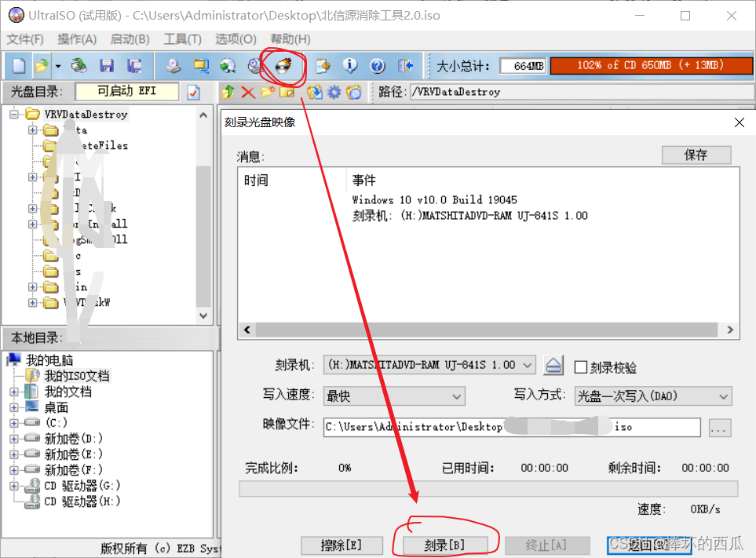
Task: Open the 启动(B) menu
Action: pos(130,39)
